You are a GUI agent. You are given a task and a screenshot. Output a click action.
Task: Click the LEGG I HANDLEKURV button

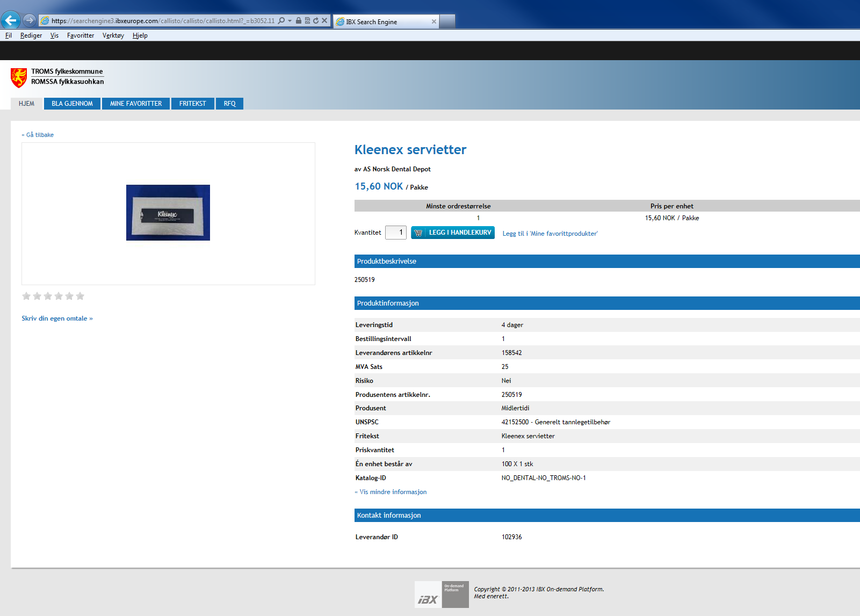[453, 233]
